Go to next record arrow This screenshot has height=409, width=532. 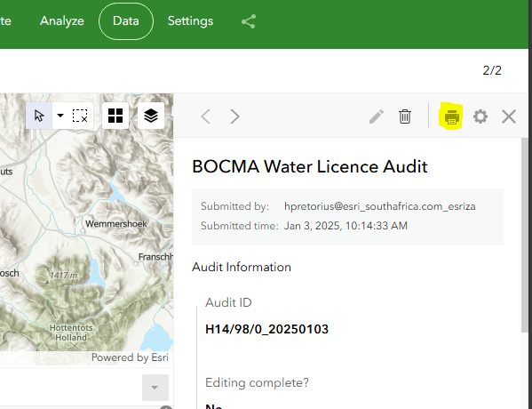(234, 116)
